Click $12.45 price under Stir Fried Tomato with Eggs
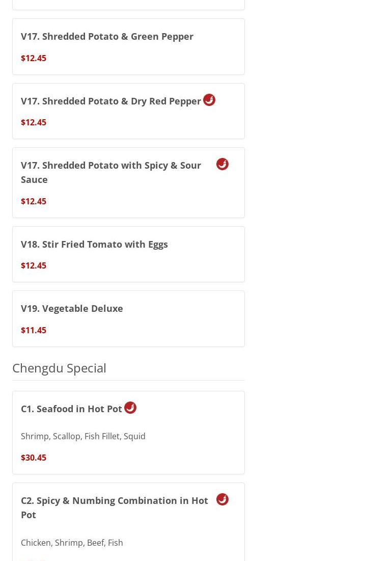 [x=34, y=265]
